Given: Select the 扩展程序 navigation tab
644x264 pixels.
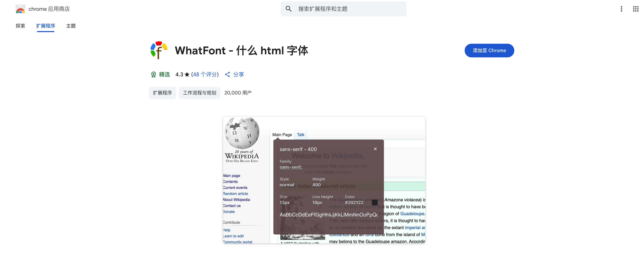Looking at the screenshot, I should tap(46, 26).
